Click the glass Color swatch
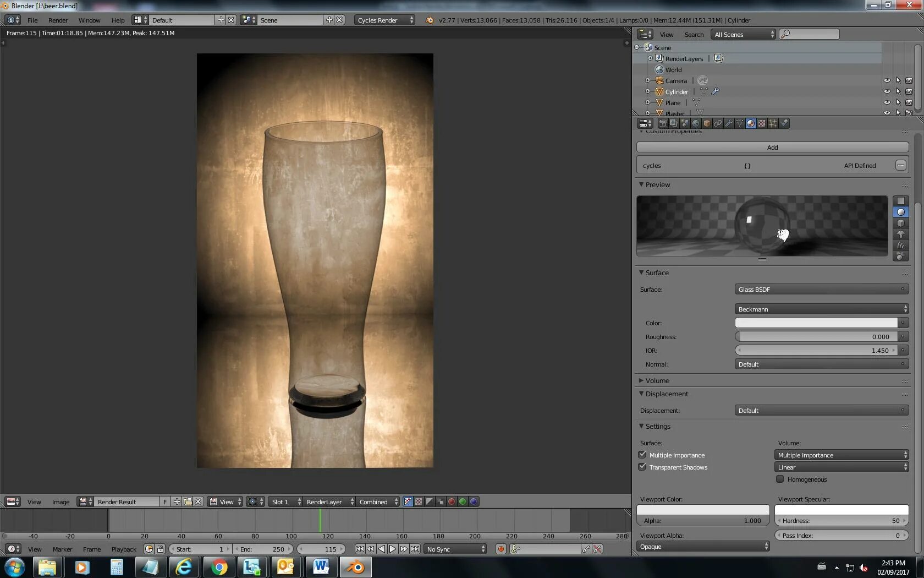 click(816, 323)
